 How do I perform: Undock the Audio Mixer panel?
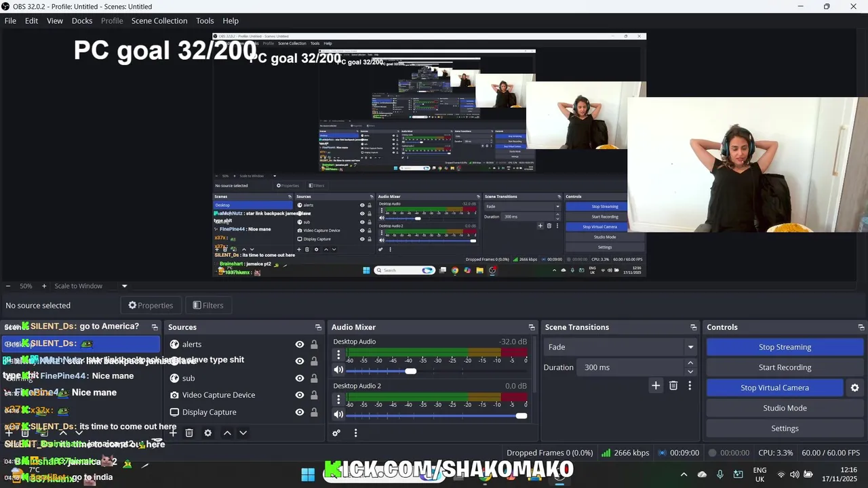pos(532,327)
